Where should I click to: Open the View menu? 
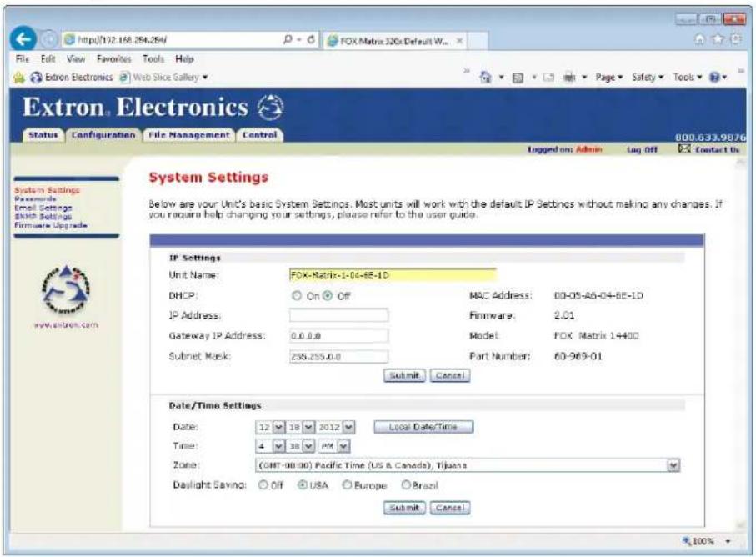(76, 59)
